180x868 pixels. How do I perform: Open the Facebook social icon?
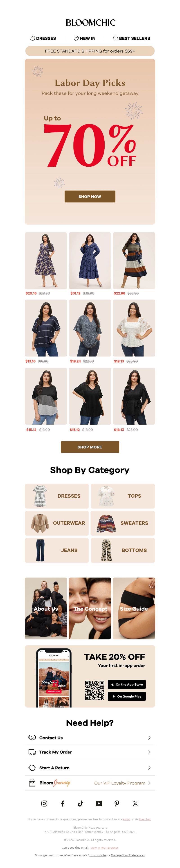[x=63, y=803]
